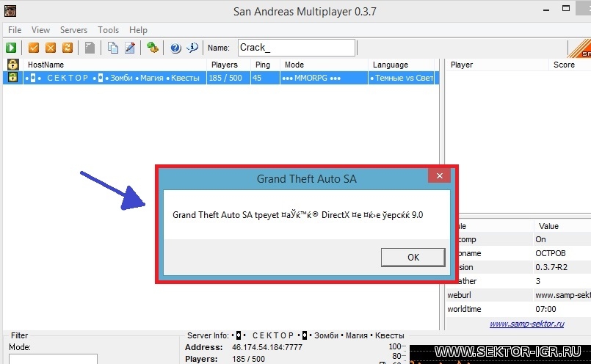This screenshot has width=591, height=364.
Task: Sort by Language column header
Action: pyautogui.click(x=402, y=65)
